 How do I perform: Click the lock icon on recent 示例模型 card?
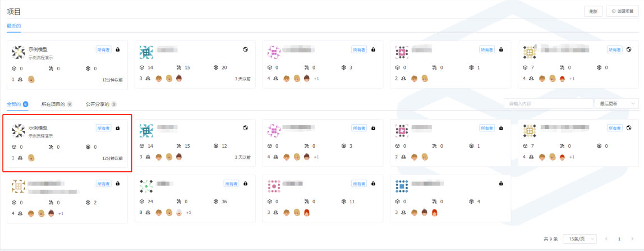(x=118, y=49)
